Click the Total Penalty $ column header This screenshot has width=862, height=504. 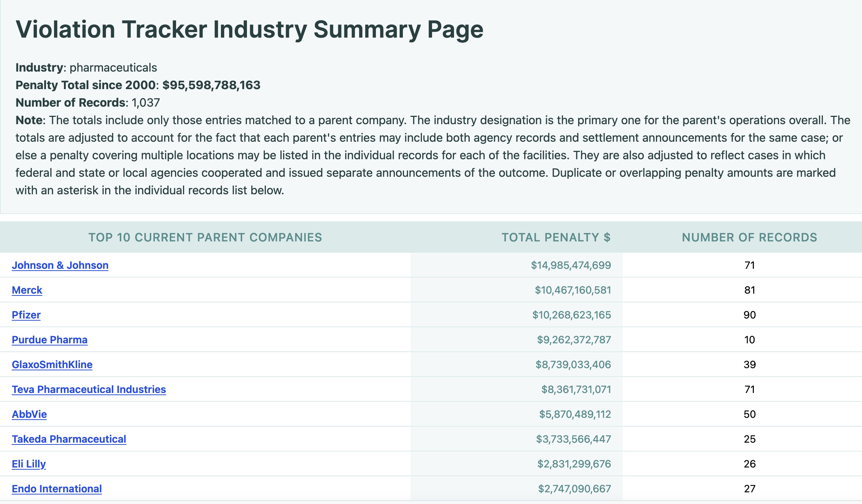coord(556,237)
